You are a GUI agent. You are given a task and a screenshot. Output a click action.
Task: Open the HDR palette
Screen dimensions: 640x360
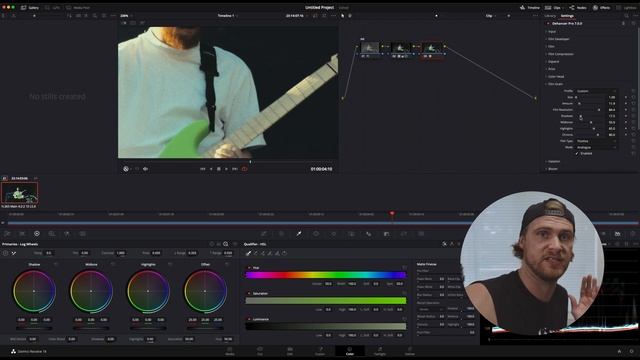point(52,233)
